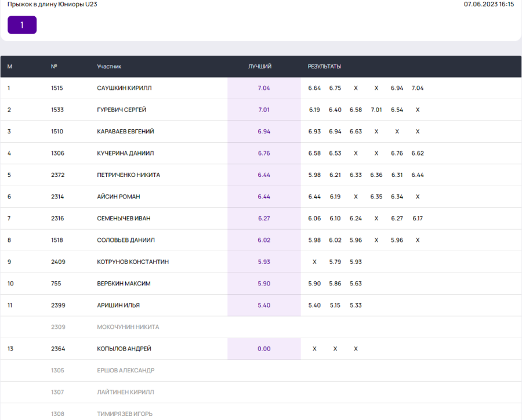The height and width of the screenshot is (420, 522).
Task: Click the Участник column header
Action: (109, 67)
